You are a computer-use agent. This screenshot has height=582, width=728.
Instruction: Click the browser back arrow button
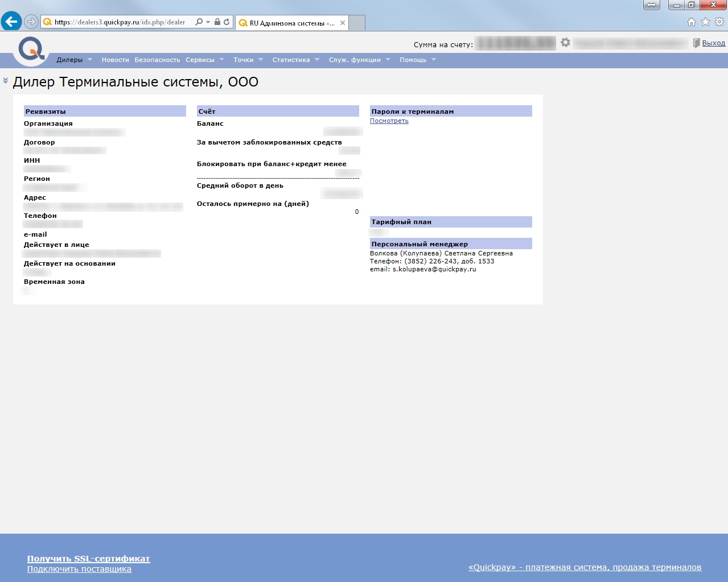pyautogui.click(x=11, y=22)
